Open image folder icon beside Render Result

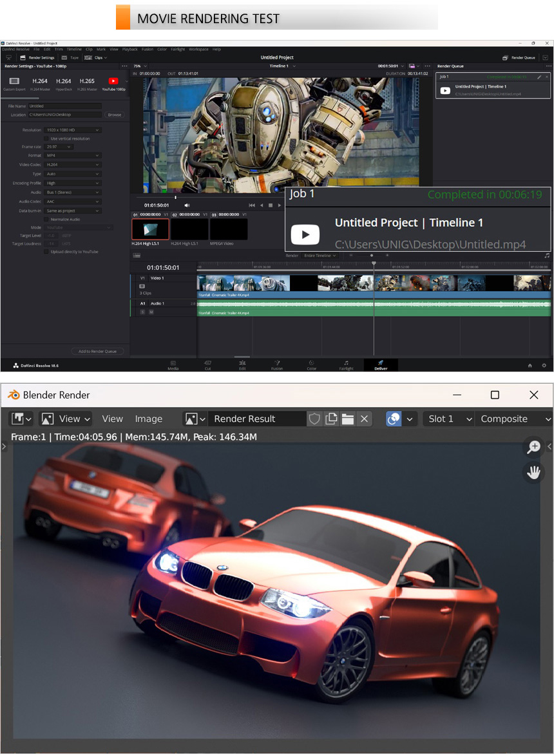tap(348, 419)
